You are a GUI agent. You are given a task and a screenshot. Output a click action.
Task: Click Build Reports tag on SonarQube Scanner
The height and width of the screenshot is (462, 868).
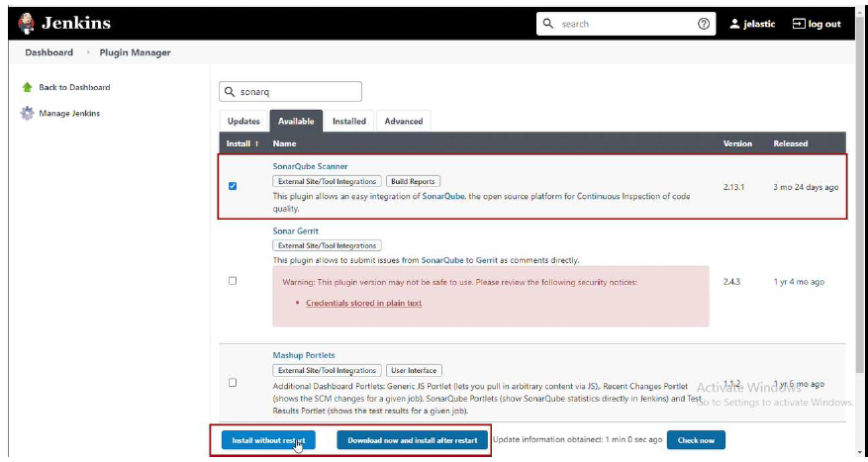pos(413,181)
